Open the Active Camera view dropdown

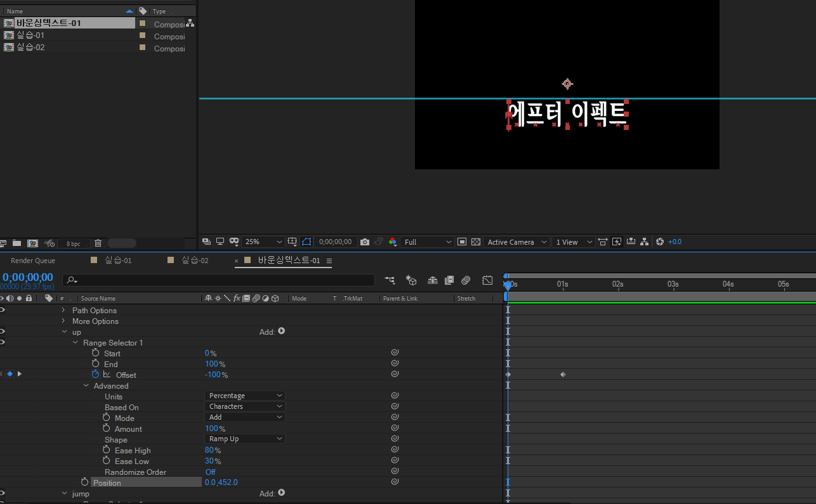(x=517, y=242)
